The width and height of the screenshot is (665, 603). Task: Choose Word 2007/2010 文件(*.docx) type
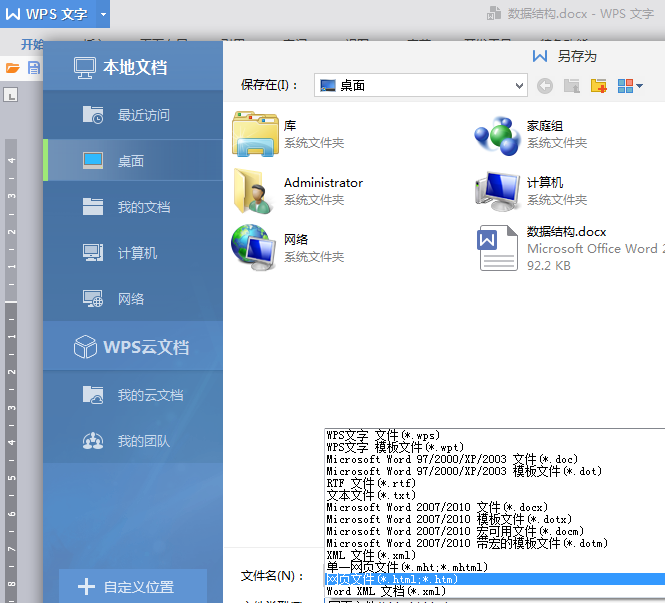pos(495,507)
